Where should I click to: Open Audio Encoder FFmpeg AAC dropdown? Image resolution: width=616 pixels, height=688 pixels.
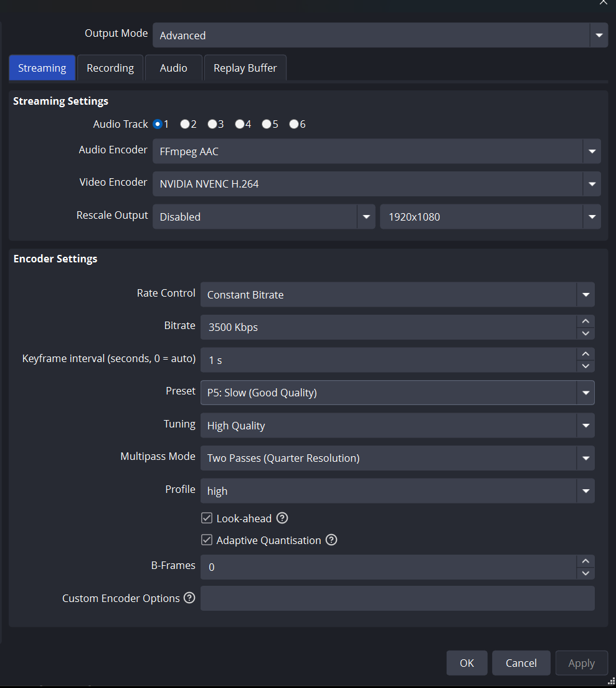click(x=377, y=151)
